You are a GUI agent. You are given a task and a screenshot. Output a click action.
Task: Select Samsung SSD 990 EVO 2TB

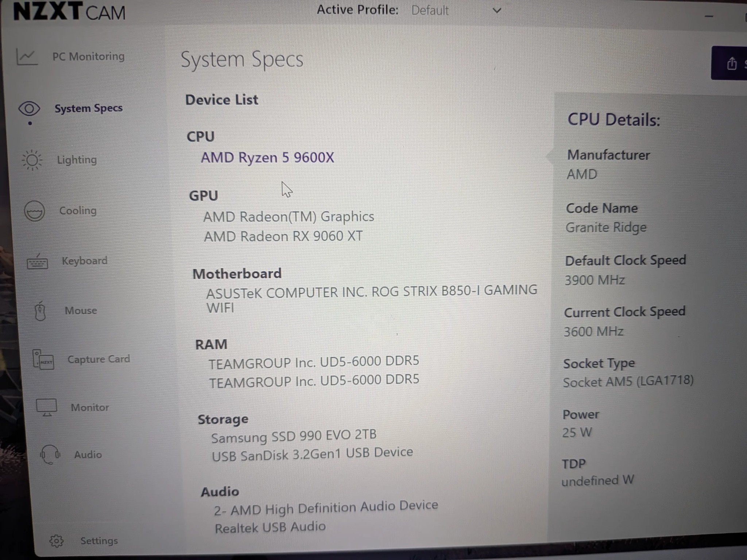294,436
